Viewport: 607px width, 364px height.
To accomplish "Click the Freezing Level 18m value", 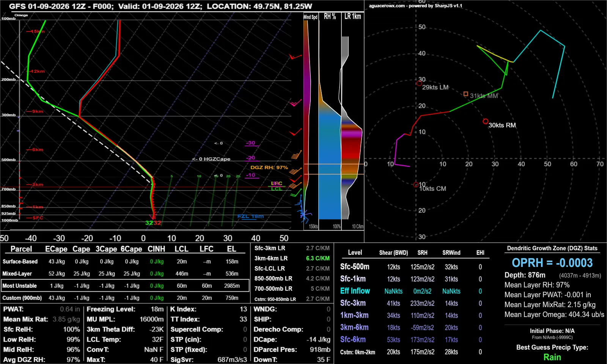I will pos(157,309).
